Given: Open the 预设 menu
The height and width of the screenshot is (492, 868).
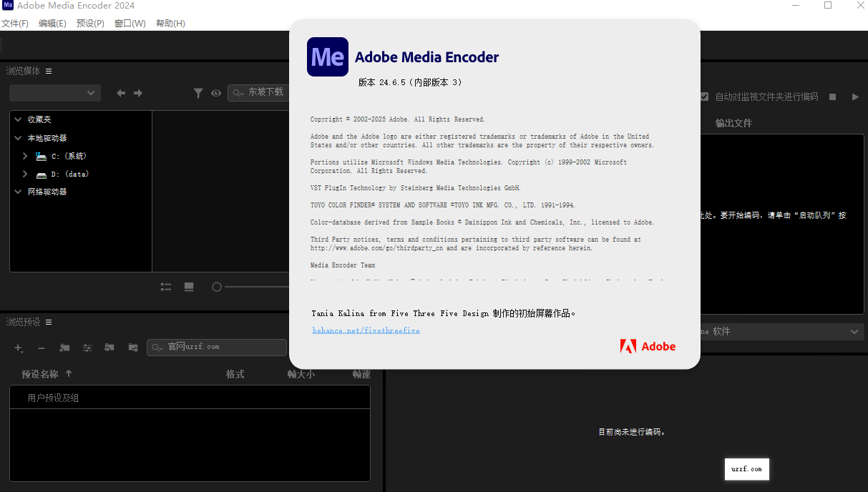Looking at the screenshot, I should 89,22.
